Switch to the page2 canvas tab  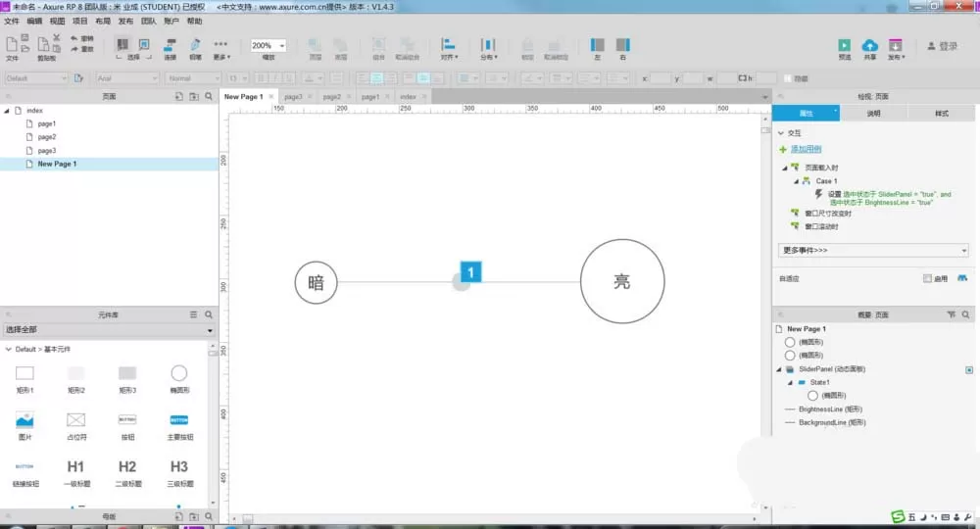point(332,97)
